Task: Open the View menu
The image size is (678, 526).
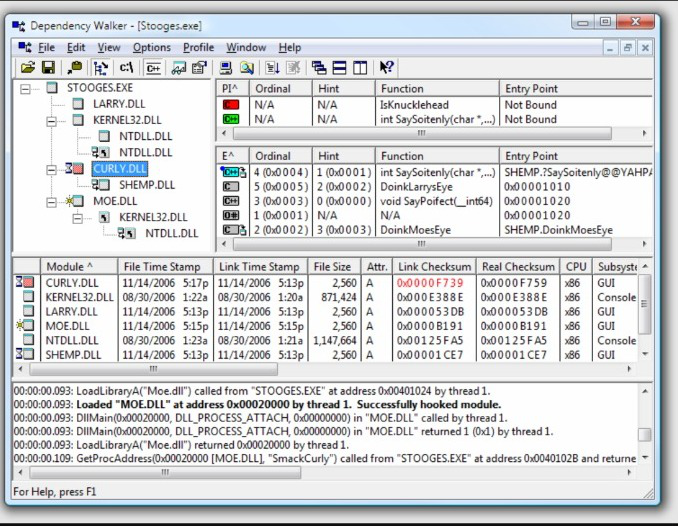Action: tap(109, 48)
